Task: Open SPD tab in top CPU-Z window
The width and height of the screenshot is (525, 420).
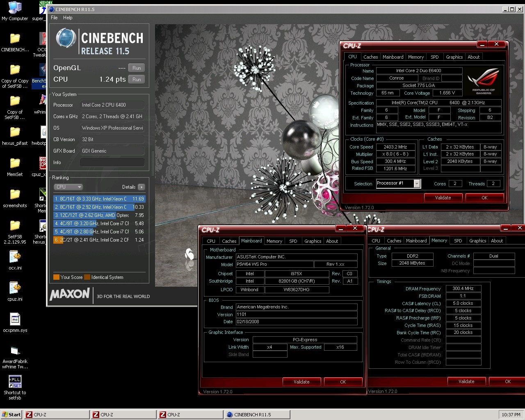Action: point(435,57)
